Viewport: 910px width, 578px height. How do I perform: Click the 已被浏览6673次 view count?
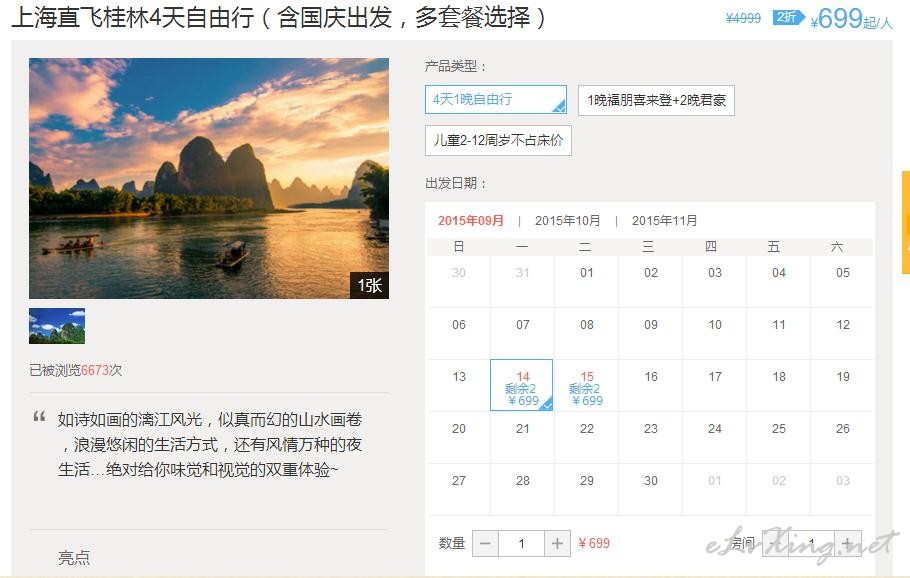click(75, 370)
